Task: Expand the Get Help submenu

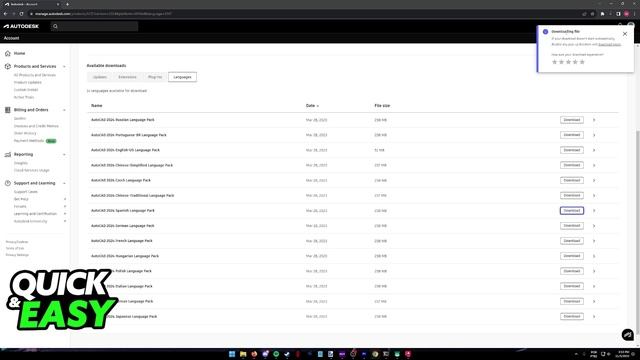Action: pyautogui.click(x=65, y=199)
